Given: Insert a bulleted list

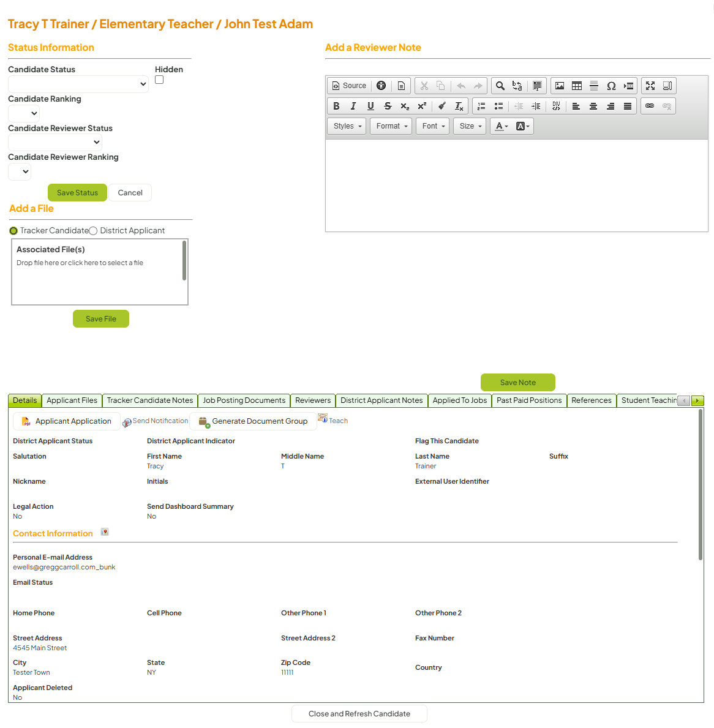Looking at the screenshot, I should point(498,107).
